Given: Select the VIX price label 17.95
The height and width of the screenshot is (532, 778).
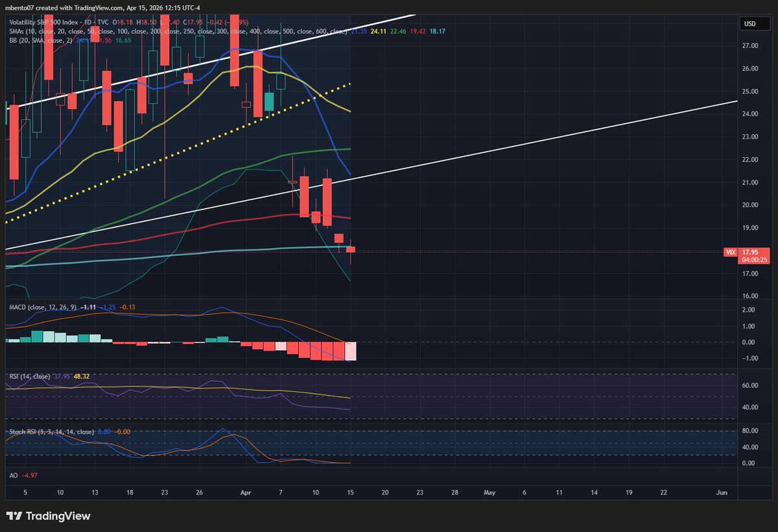Looking at the screenshot, I should tap(749, 252).
